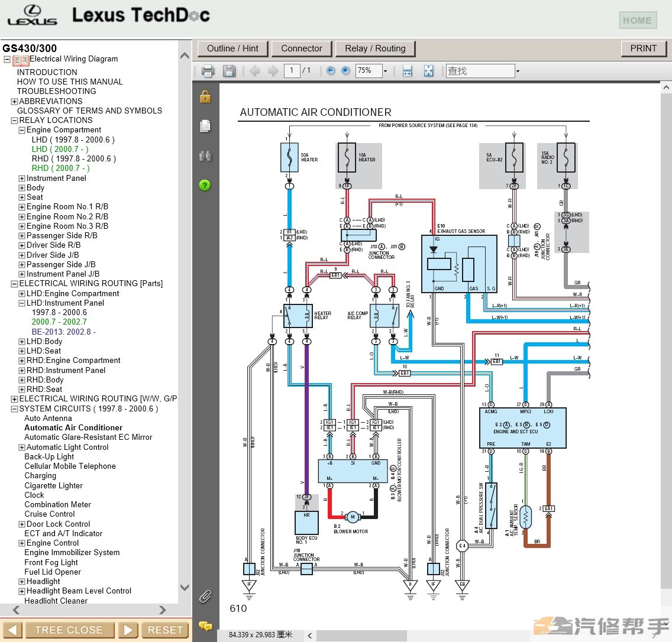Click the zoom in plus icon

point(345,71)
